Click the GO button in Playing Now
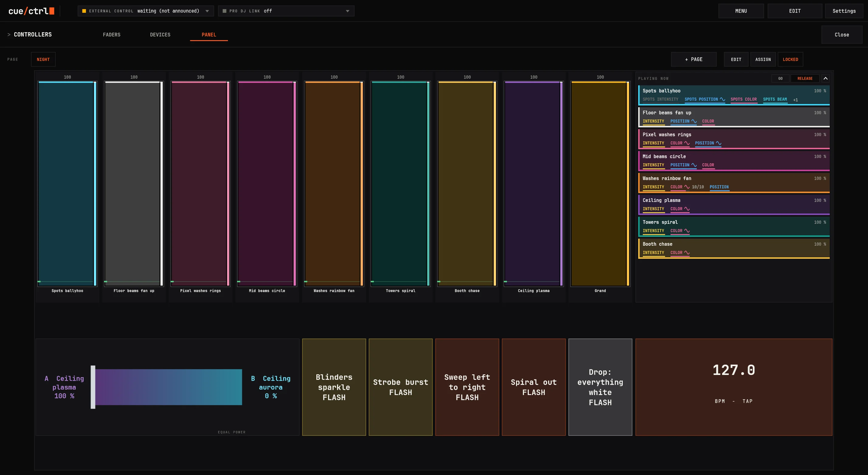The height and width of the screenshot is (475, 868). (780, 78)
